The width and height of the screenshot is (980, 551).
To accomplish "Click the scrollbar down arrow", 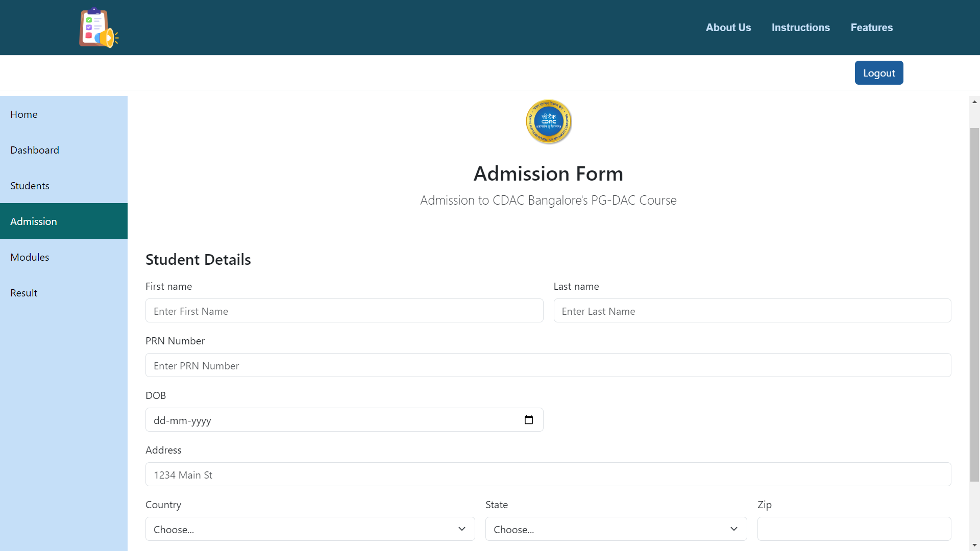I will (975, 545).
